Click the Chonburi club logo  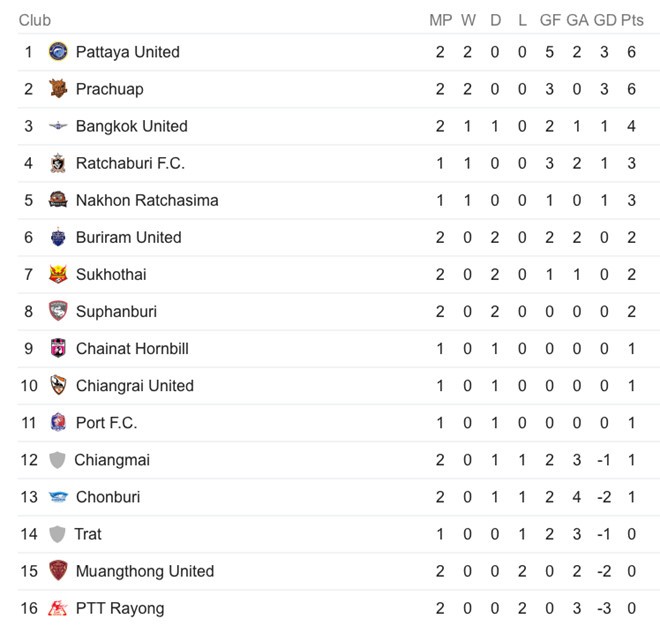(58, 497)
